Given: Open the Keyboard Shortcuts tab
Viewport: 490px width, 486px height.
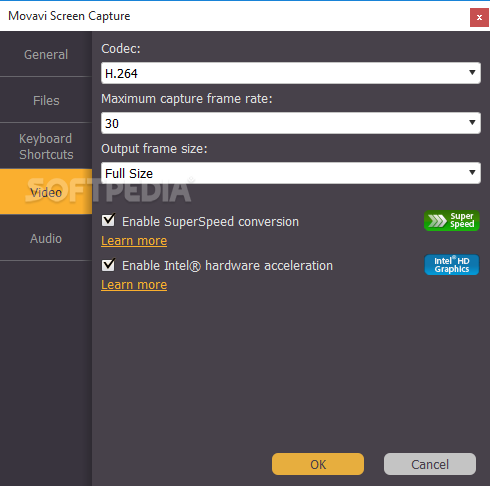Looking at the screenshot, I should click(46, 146).
